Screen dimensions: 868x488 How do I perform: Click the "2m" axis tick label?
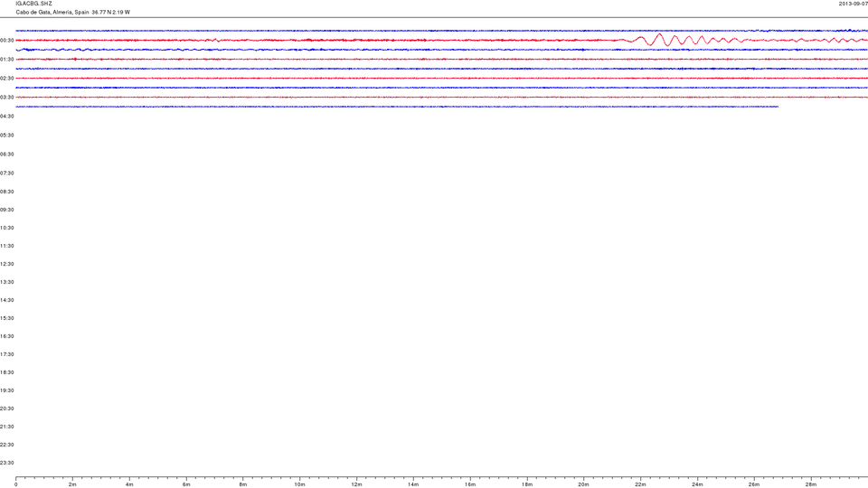[x=72, y=484]
